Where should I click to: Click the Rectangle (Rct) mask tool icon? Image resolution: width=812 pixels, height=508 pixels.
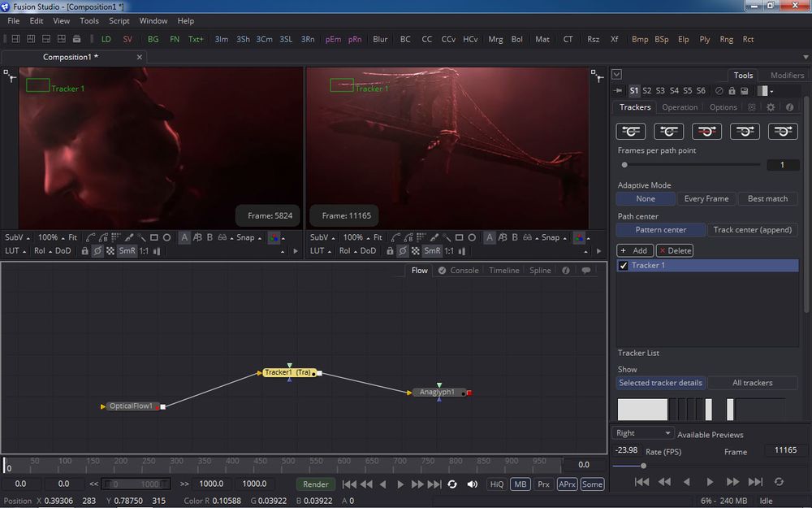(748, 38)
